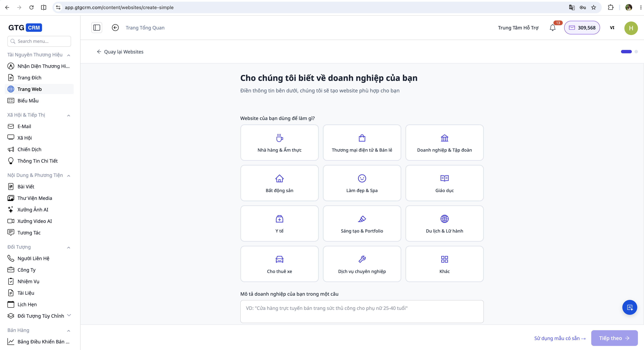Screen dimensions: 644x350
Task: Select the Y tế category
Action: pos(279,223)
